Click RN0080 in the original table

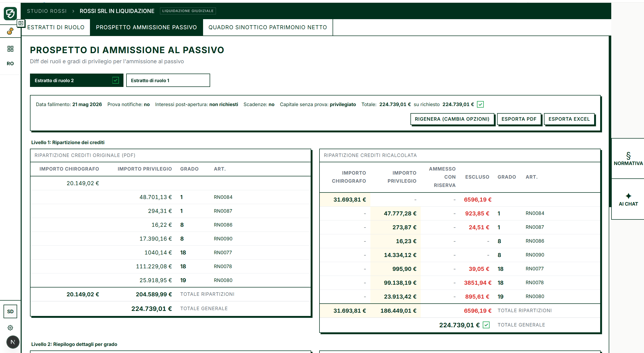223,280
